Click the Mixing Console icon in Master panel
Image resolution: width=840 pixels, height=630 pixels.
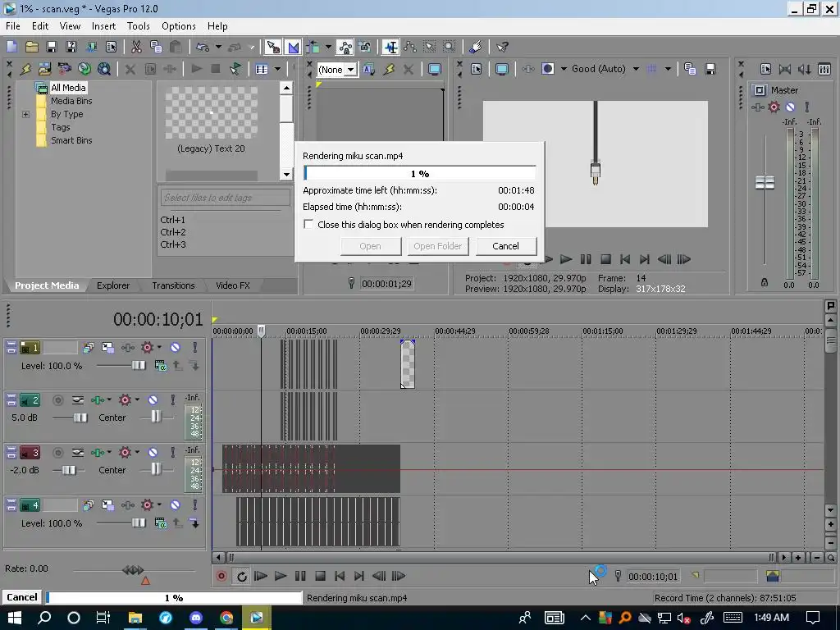824,69
